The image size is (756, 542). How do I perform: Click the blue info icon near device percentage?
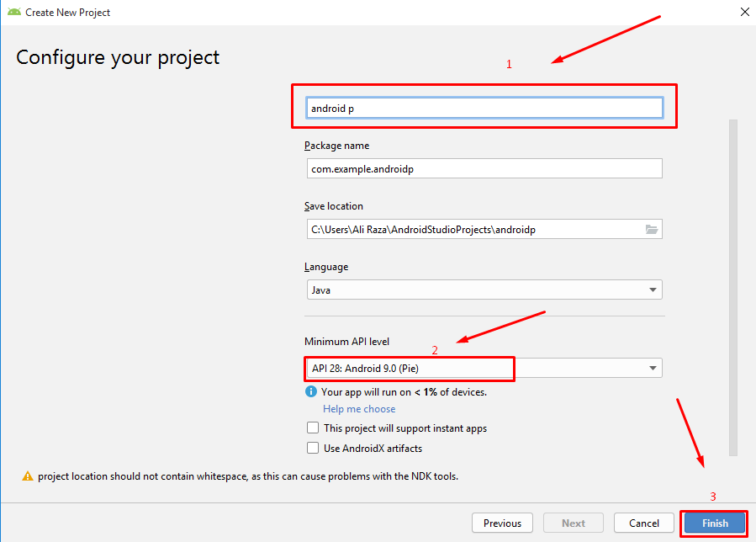pyautogui.click(x=311, y=392)
